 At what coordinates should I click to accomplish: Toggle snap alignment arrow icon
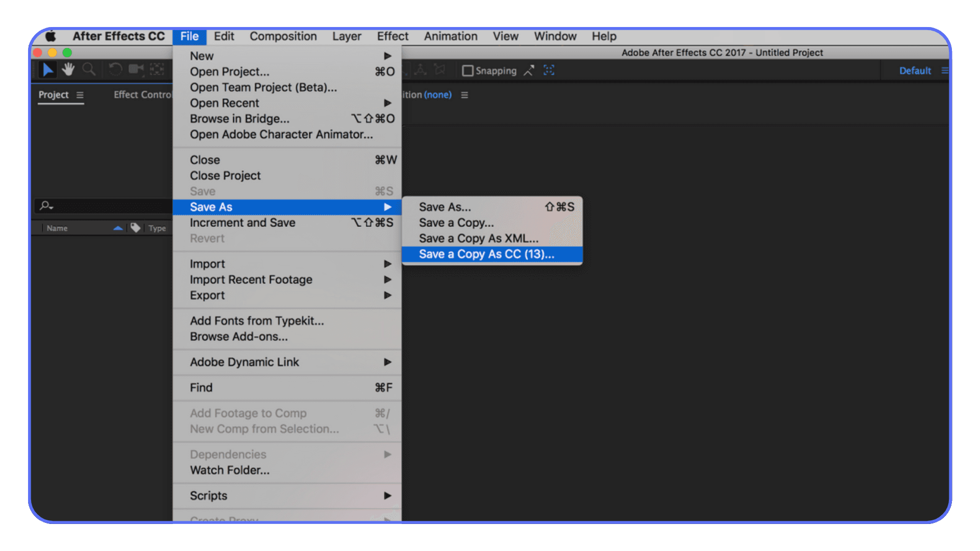tap(529, 70)
